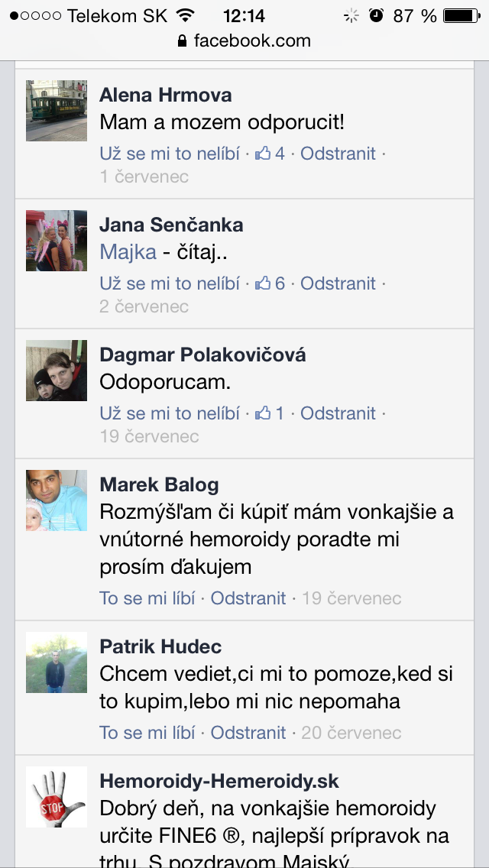Toggle 'Už se mi to nelíbí' on Alena's comment

click(x=170, y=154)
